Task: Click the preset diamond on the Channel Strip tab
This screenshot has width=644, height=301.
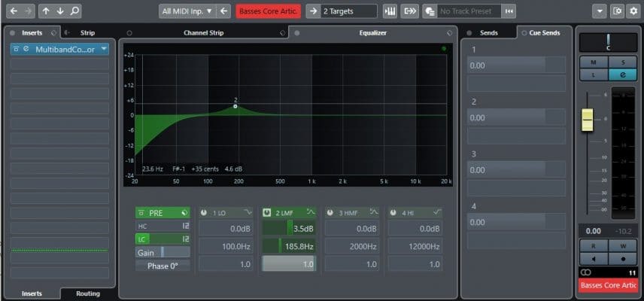Action: click(x=282, y=33)
